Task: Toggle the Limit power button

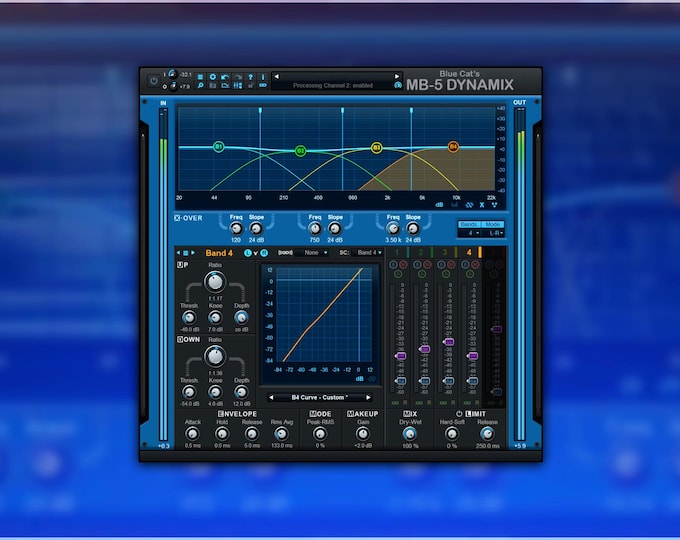Action: (459, 414)
